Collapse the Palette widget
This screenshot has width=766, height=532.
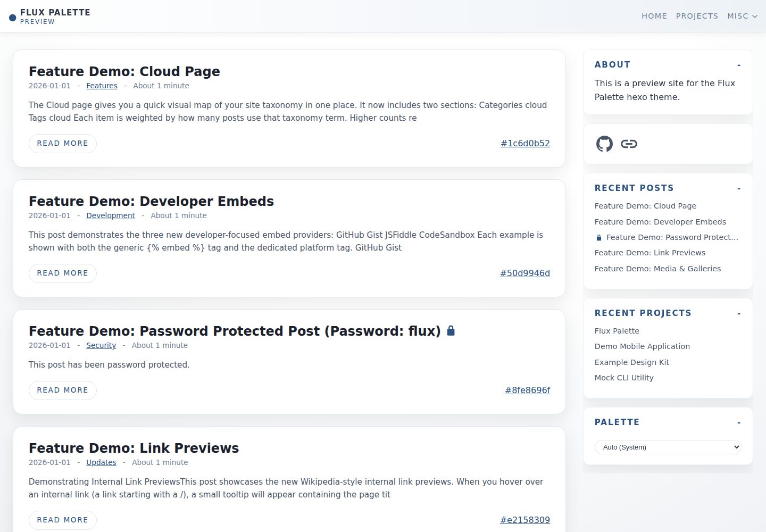(x=739, y=422)
